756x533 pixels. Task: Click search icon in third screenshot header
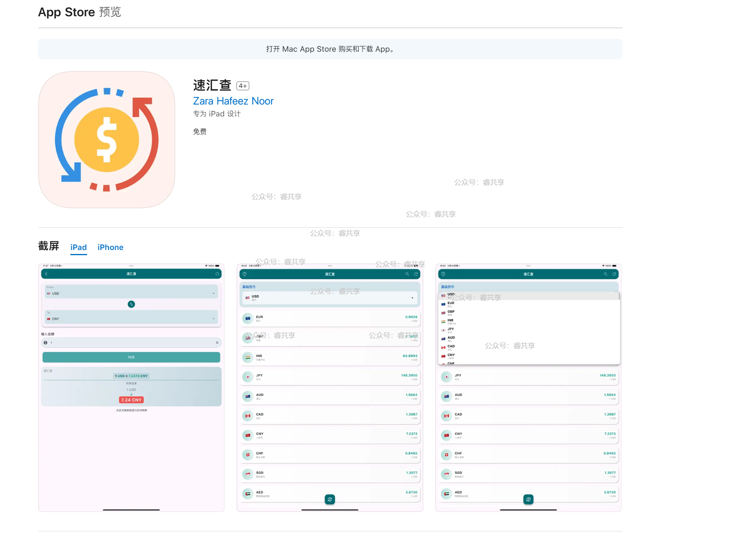(605, 274)
